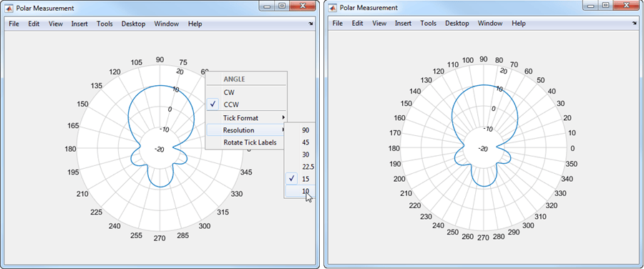644x269 pixels.
Task: Click angle label 315 in left plot
Action: [223, 212]
